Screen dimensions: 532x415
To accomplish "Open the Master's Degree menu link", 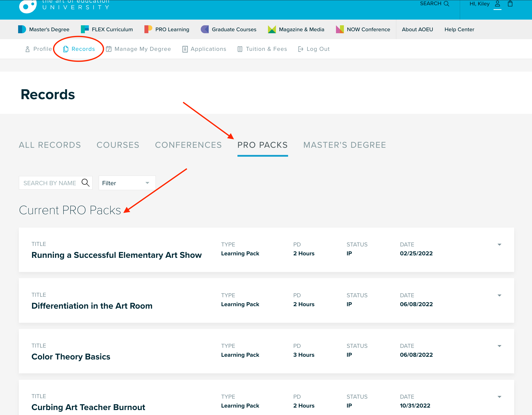I will tap(49, 30).
